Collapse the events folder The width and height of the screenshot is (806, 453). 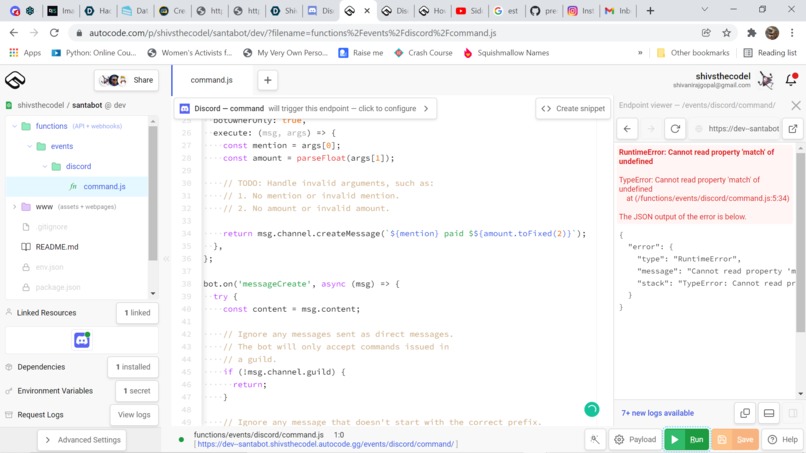(x=29, y=146)
